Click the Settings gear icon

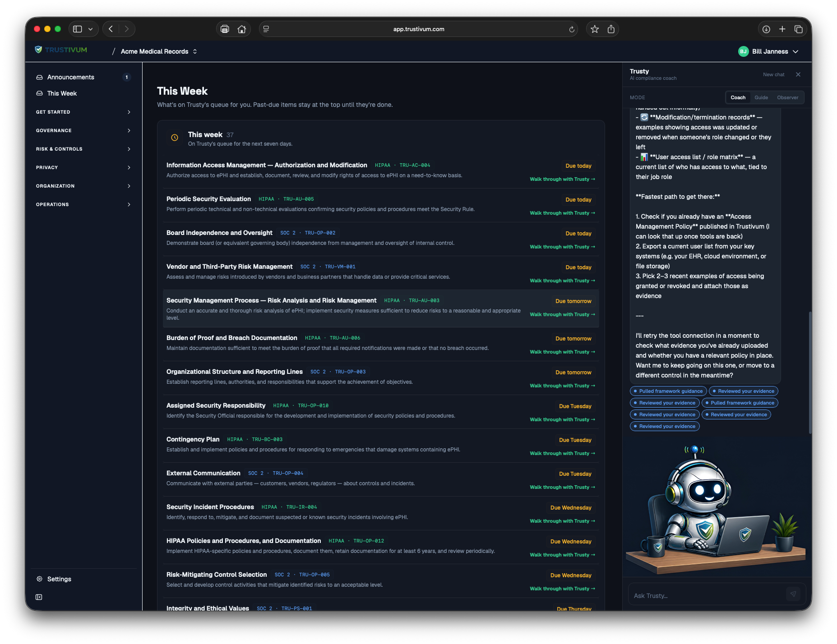point(39,579)
